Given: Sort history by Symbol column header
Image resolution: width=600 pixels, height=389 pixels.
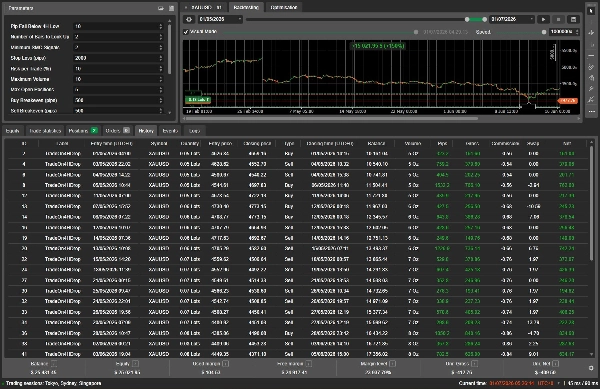Looking at the screenshot, I should [159, 143].
